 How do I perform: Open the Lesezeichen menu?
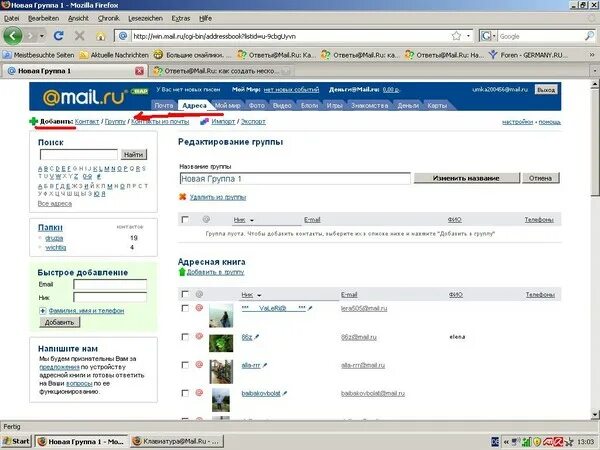(x=145, y=18)
